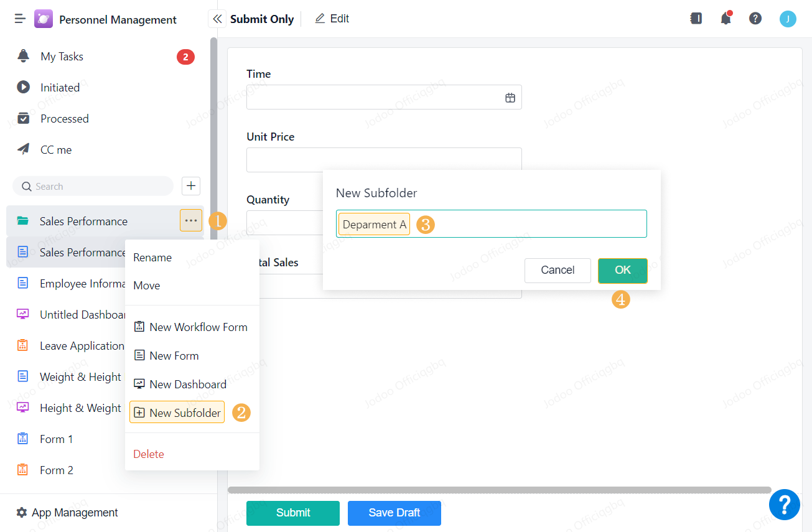Click the Save Draft button
The image size is (812, 532).
click(394, 513)
